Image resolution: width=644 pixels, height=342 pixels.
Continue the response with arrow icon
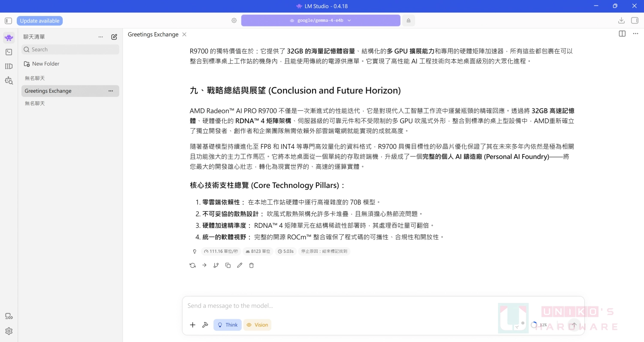pyautogui.click(x=204, y=265)
